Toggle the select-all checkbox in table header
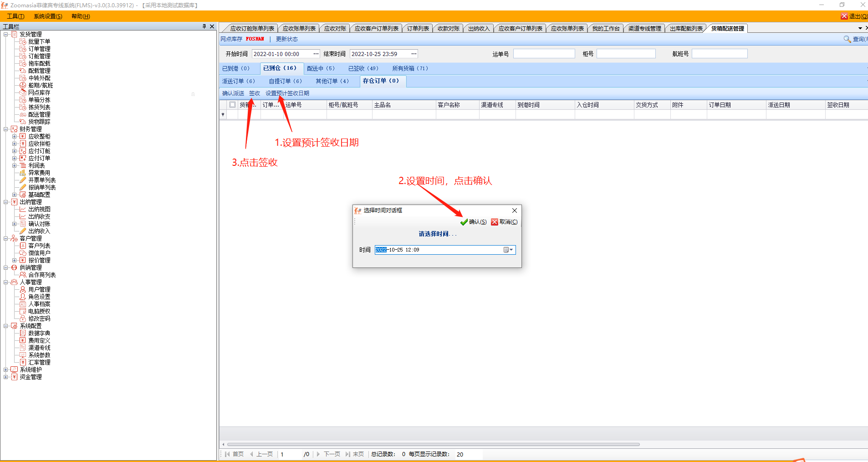Viewport: 868px width, 462px height. pyautogui.click(x=233, y=105)
